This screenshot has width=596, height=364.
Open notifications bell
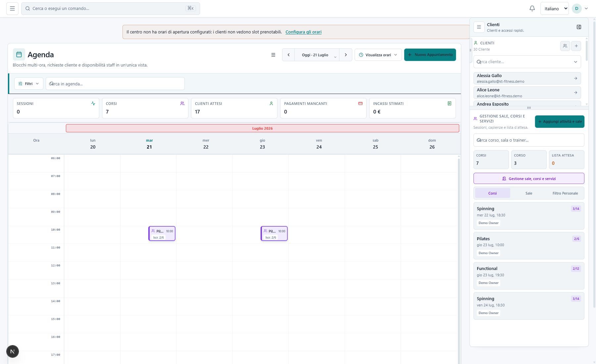point(532,9)
